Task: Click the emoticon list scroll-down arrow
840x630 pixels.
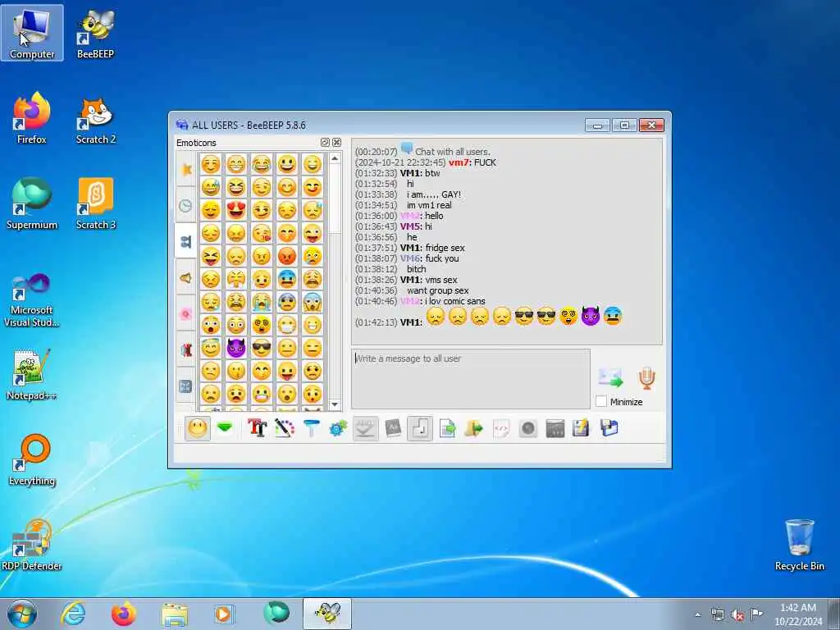Action: pos(335,404)
